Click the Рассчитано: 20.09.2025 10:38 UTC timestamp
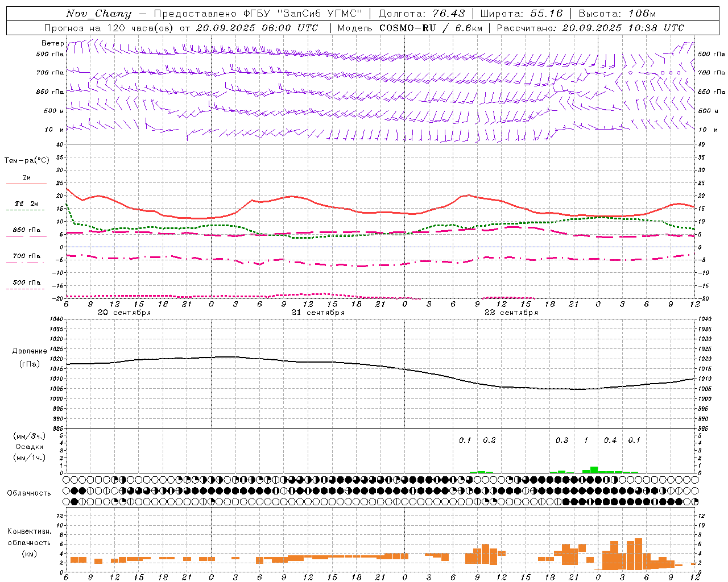Viewport: 728px width, 582px height. coord(590,28)
